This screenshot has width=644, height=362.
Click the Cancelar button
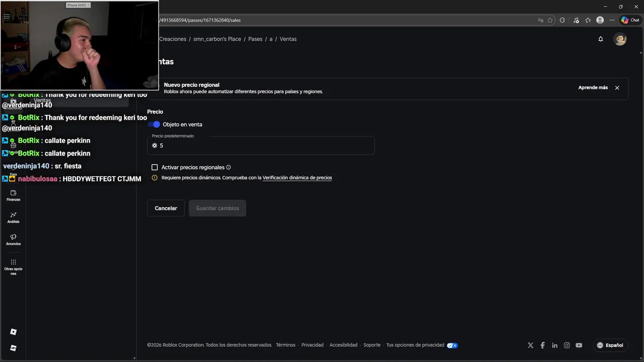166,208
